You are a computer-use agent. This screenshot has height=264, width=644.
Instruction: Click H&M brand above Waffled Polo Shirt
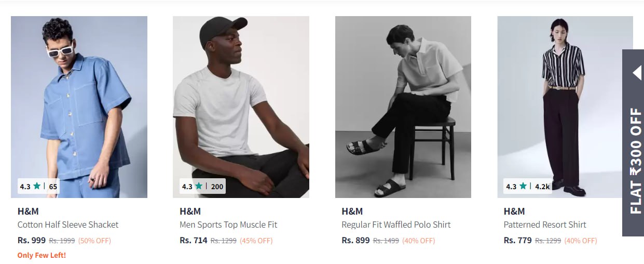[x=352, y=211]
